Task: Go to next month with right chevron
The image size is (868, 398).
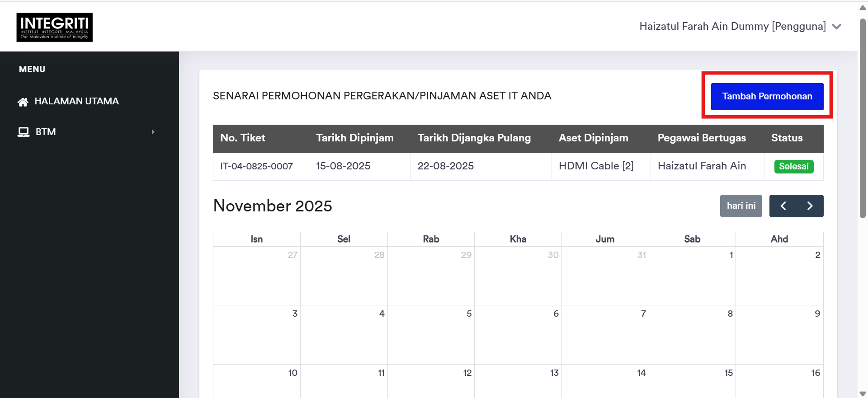Action: (x=810, y=206)
